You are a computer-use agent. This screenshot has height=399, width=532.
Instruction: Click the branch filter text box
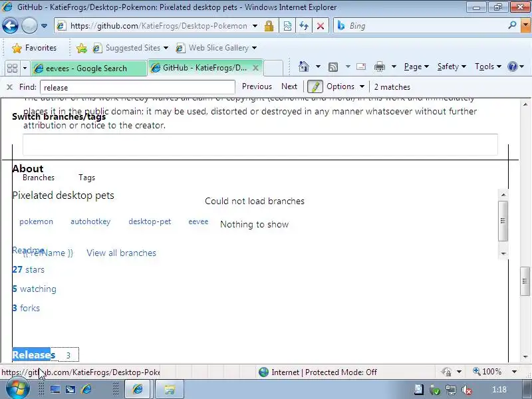pos(260,144)
